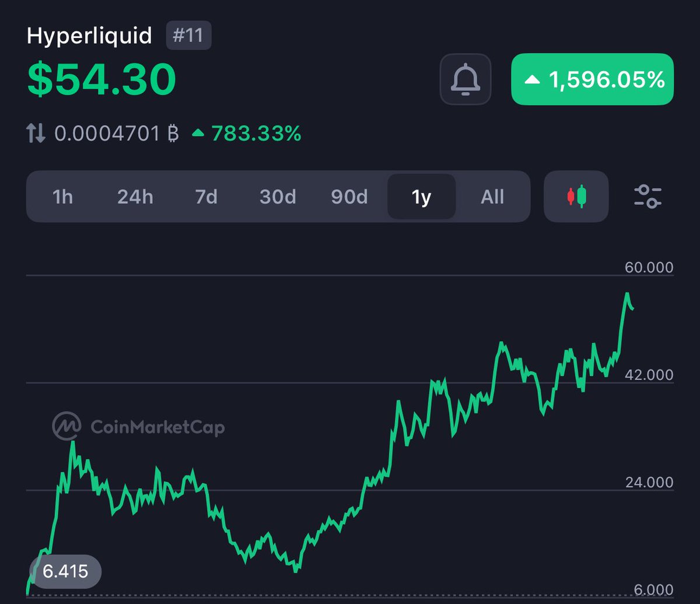This screenshot has width=700, height=604.
Task: Select the 1y time range
Action: tap(422, 197)
